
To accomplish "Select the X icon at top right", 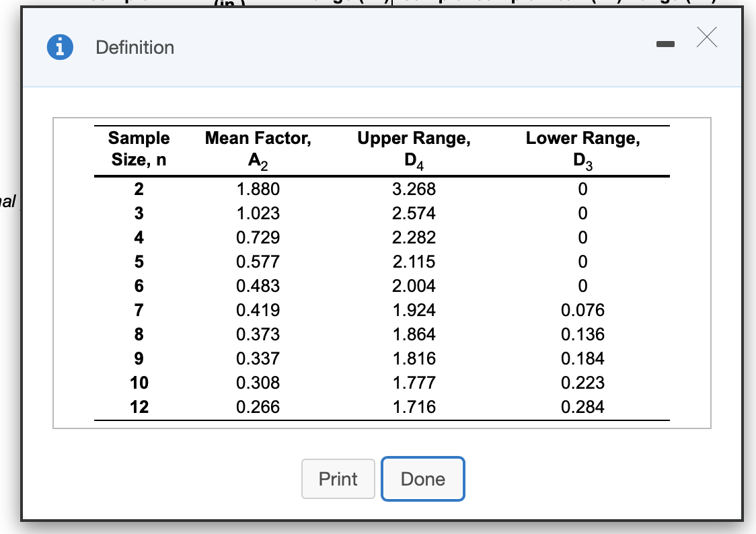I will click(706, 38).
